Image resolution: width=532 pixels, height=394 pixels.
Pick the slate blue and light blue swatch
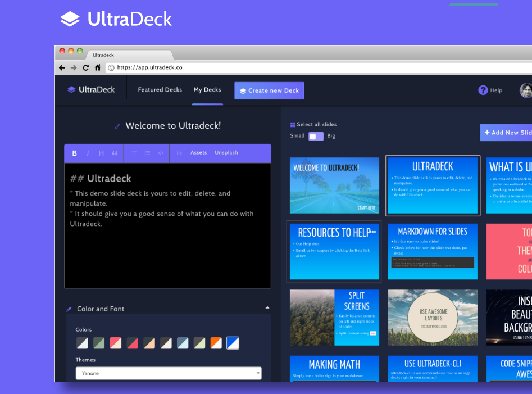[183, 343]
